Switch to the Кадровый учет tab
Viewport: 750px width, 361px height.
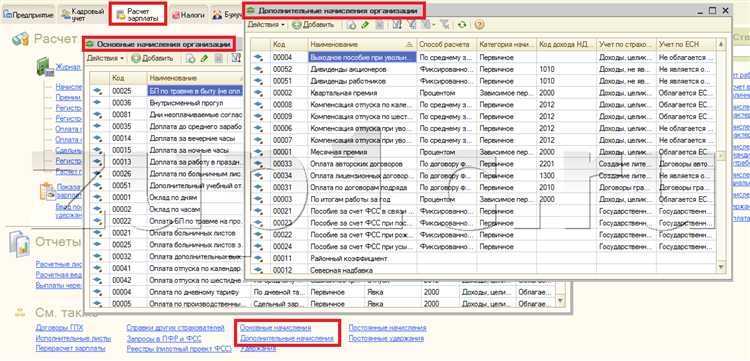[83, 14]
